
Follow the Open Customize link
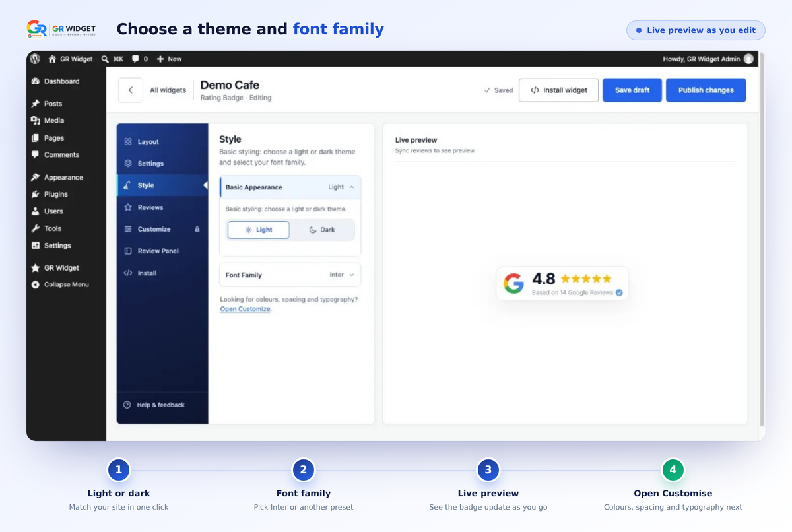pos(245,309)
